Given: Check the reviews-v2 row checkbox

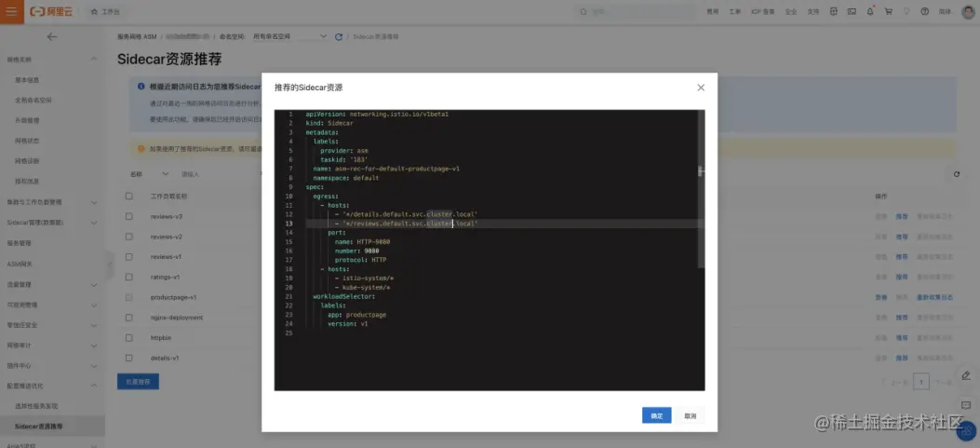Looking at the screenshot, I should coord(128,237).
